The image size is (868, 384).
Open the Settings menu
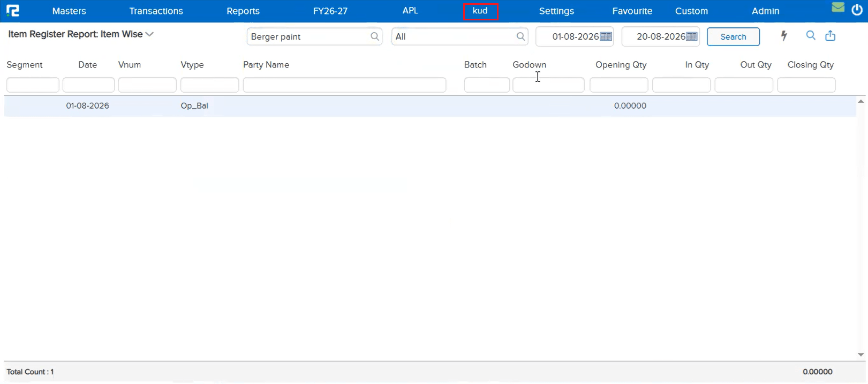(x=556, y=11)
